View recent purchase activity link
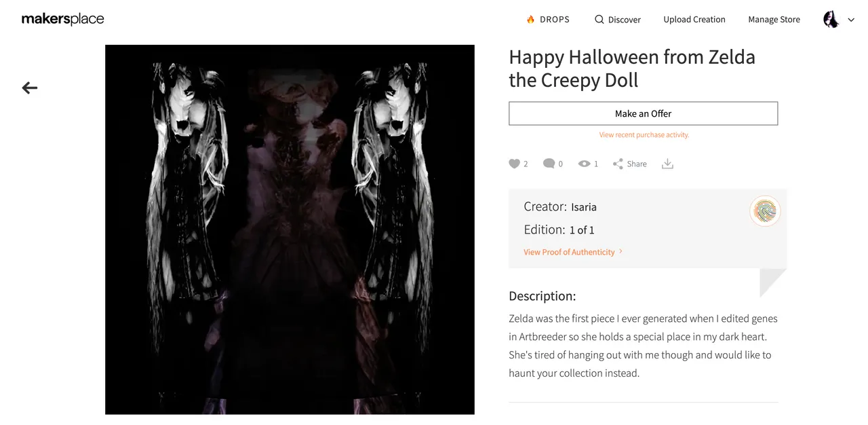868x425 pixels. click(x=644, y=135)
